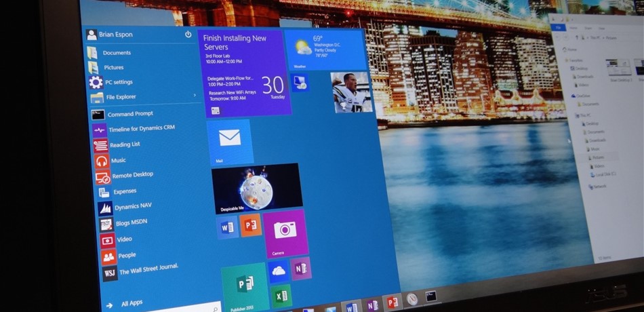Open Documents under OneDrive in File Explorer

click(587, 104)
